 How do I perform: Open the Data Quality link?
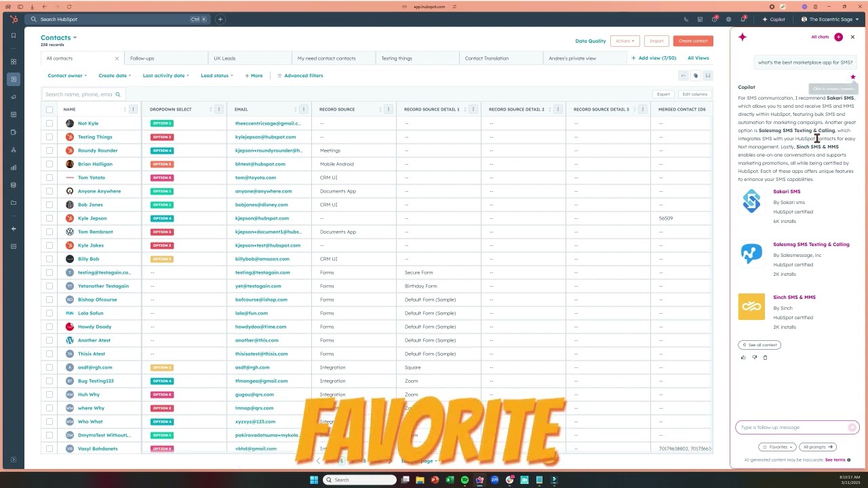pos(591,41)
